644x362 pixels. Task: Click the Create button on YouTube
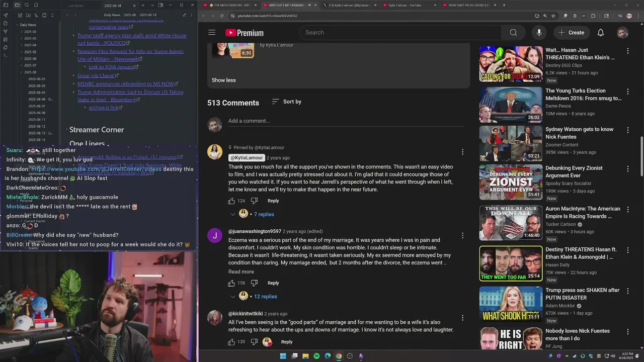(x=571, y=33)
